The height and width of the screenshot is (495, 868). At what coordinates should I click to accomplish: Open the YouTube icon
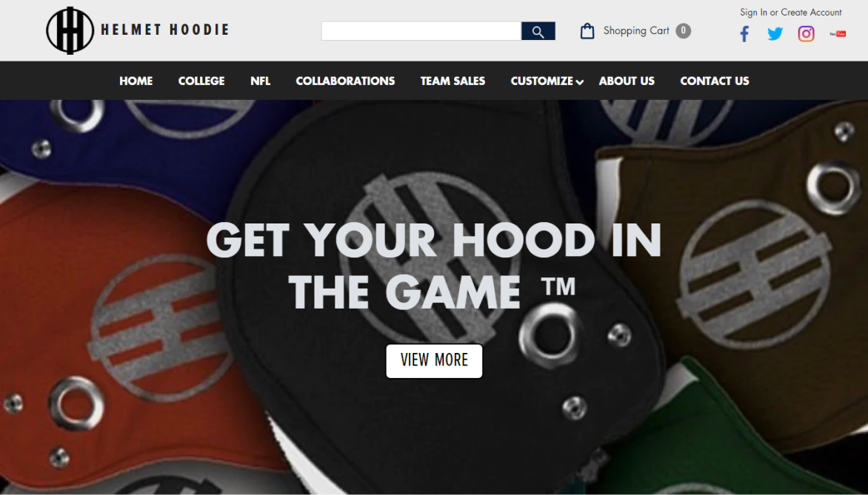point(837,34)
